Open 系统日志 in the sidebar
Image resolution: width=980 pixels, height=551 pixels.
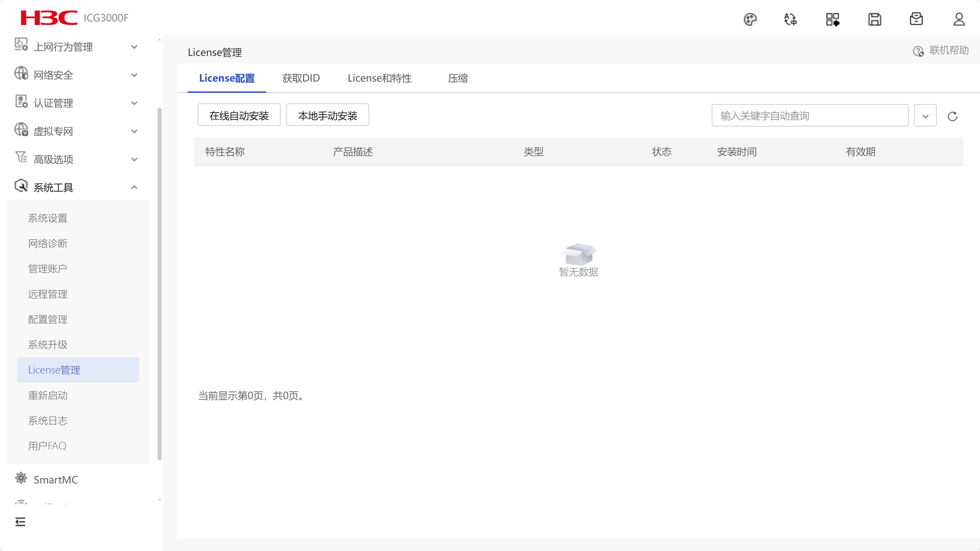click(48, 421)
